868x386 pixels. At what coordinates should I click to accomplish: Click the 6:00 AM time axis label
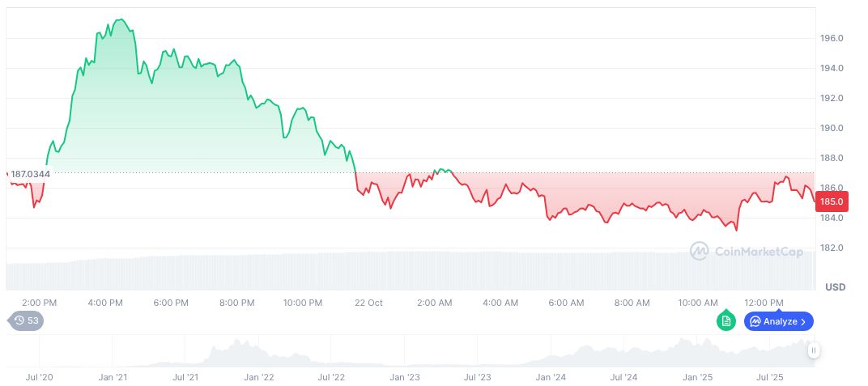point(566,303)
